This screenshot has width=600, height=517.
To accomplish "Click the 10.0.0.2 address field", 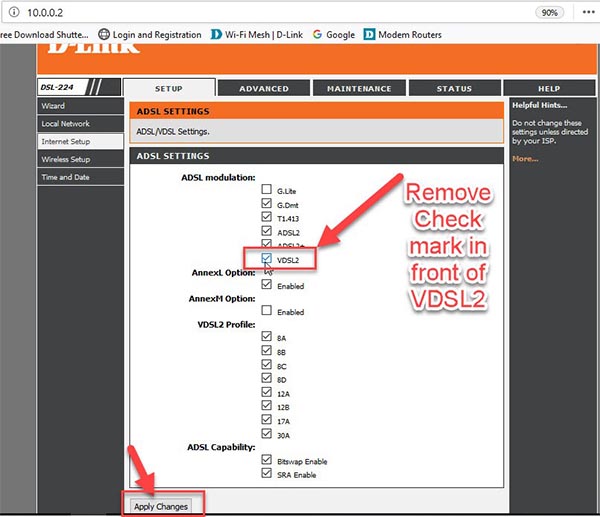I will (45, 13).
